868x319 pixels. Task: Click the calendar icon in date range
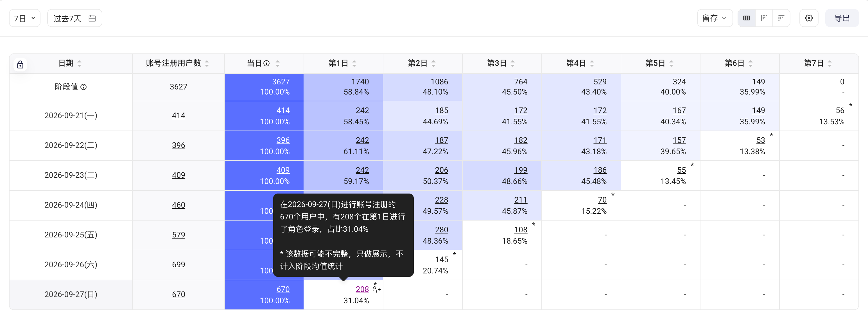(92, 18)
